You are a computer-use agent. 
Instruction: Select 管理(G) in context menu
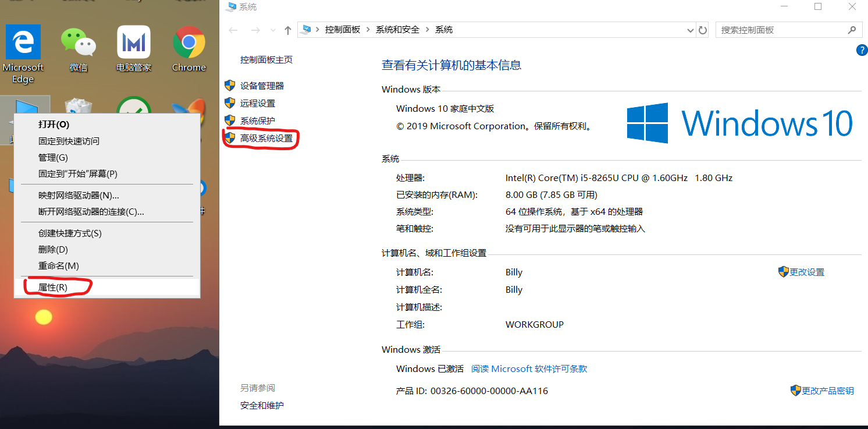107,157
